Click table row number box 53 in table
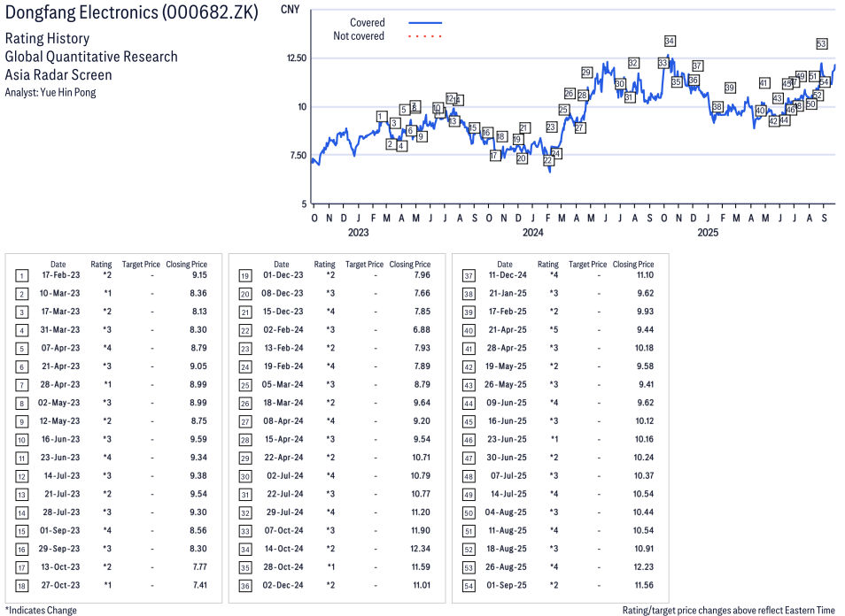845x616 pixels. coord(469,568)
